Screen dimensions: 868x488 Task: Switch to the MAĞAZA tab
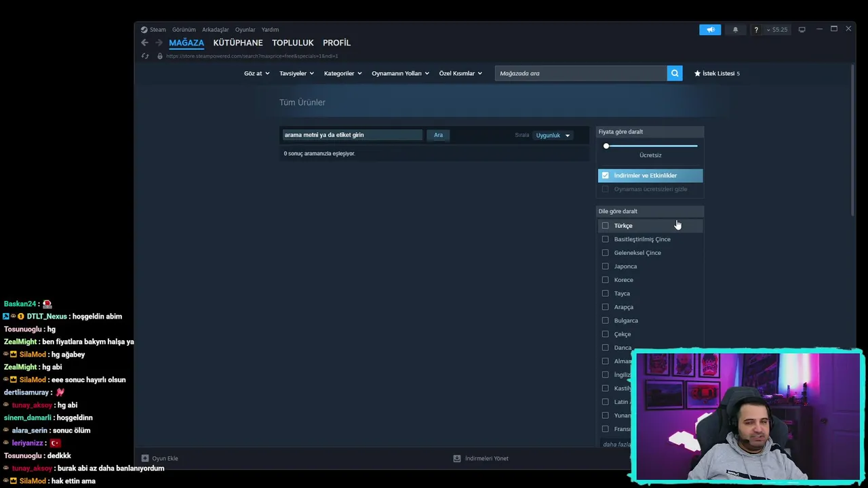(x=186, y=43)
